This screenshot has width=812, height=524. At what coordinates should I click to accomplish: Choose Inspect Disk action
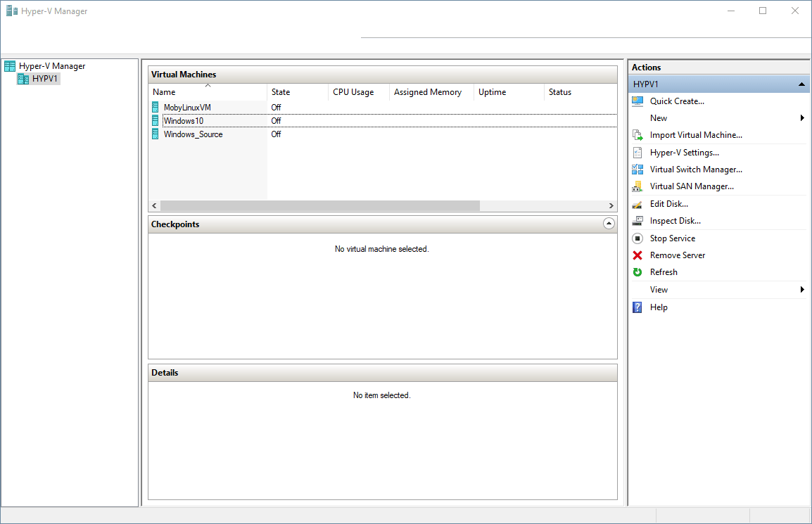coord(675,221)
